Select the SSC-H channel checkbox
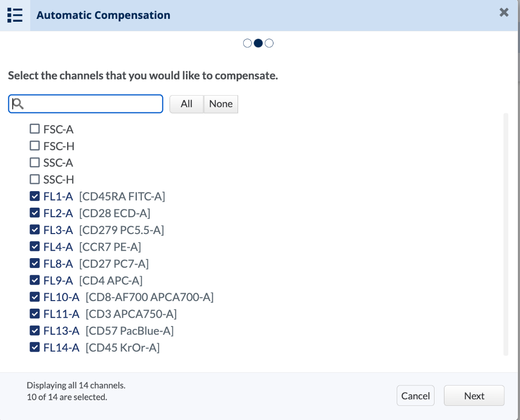 [x=35, y=179]
